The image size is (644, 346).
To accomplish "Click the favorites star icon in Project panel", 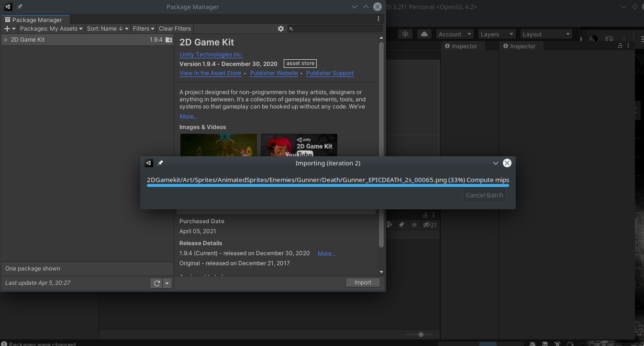I will 414,225.
